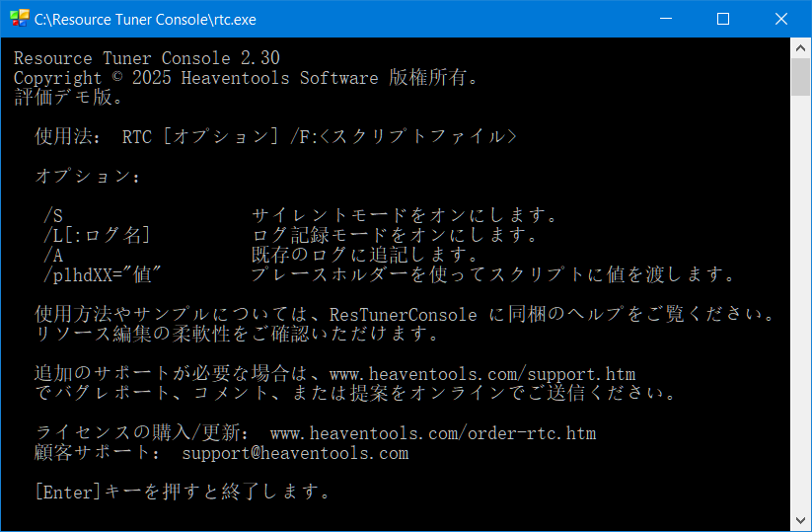Click the scrollbar down arrow
This screenshot has width=812, height=532.
(x=801, y=521)
